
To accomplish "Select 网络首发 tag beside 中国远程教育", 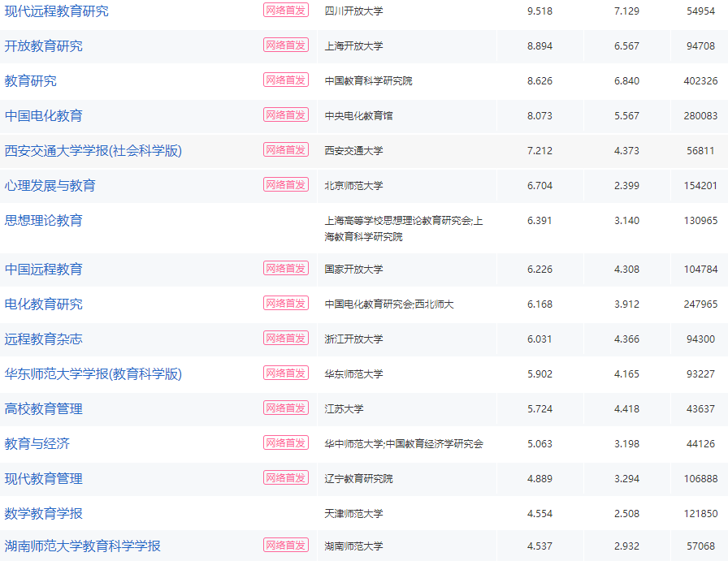I will pos(286,268).
